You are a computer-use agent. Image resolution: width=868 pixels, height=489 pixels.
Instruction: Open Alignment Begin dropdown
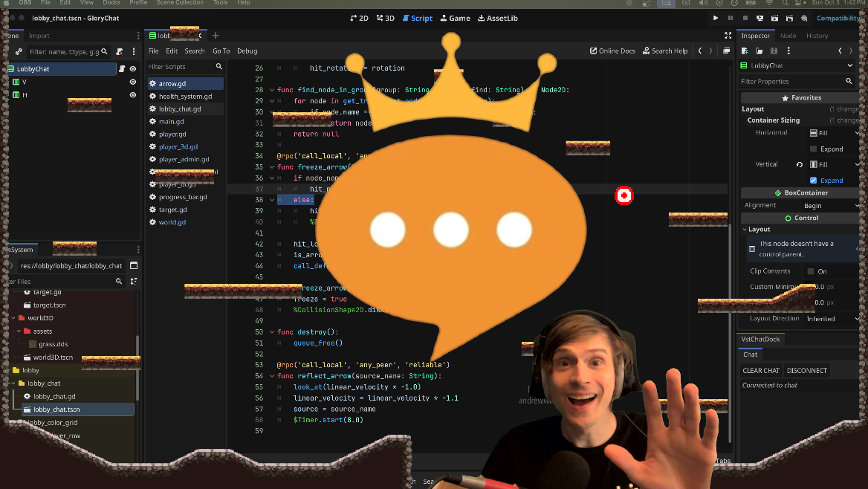coord(830,205)
